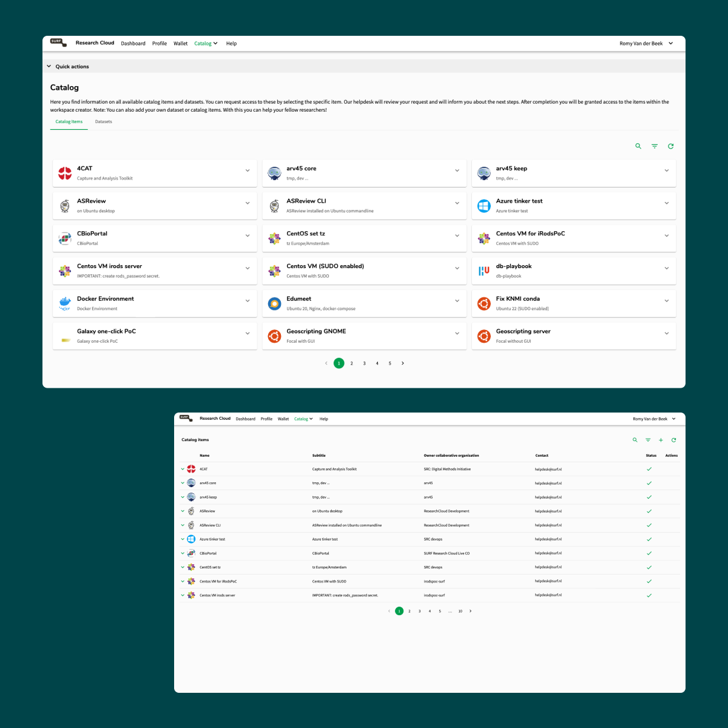Click the Ubuntu icon on Geoscripting server card

click(484, 336)
